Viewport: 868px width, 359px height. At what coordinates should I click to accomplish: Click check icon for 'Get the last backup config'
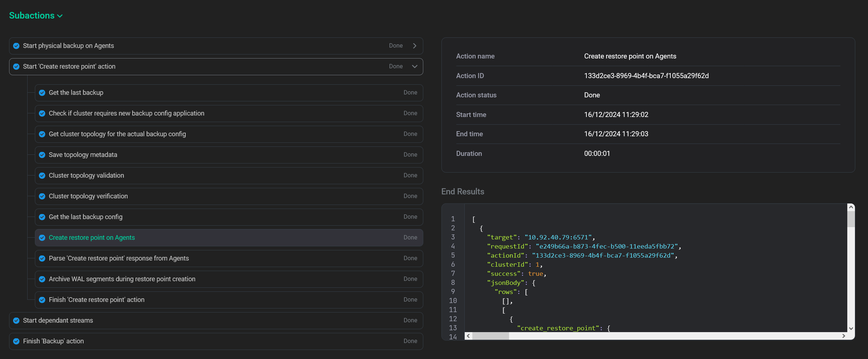click(42, 217)
